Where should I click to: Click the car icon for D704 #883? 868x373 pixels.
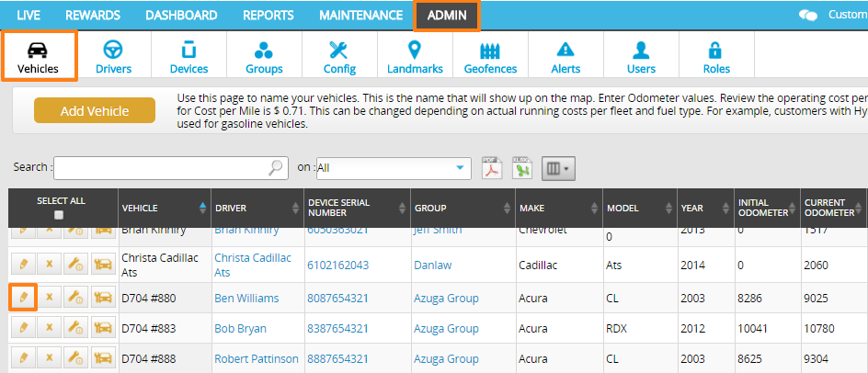[x=103, y=328]
